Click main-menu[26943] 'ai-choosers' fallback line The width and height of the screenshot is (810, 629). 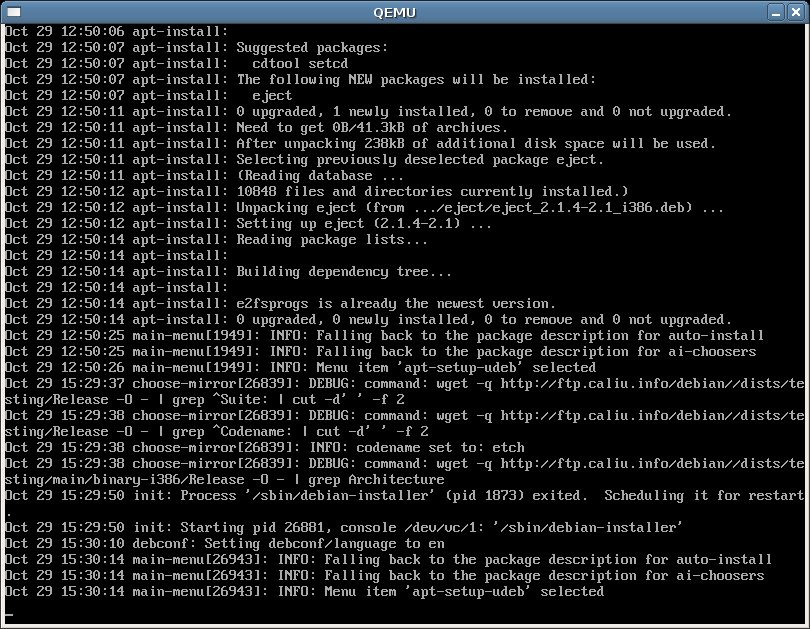(x=384, y=576)
